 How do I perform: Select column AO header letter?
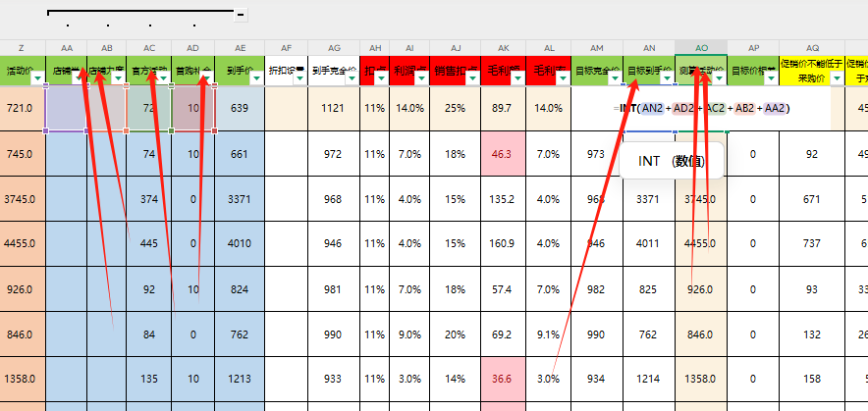click(701, 47)
